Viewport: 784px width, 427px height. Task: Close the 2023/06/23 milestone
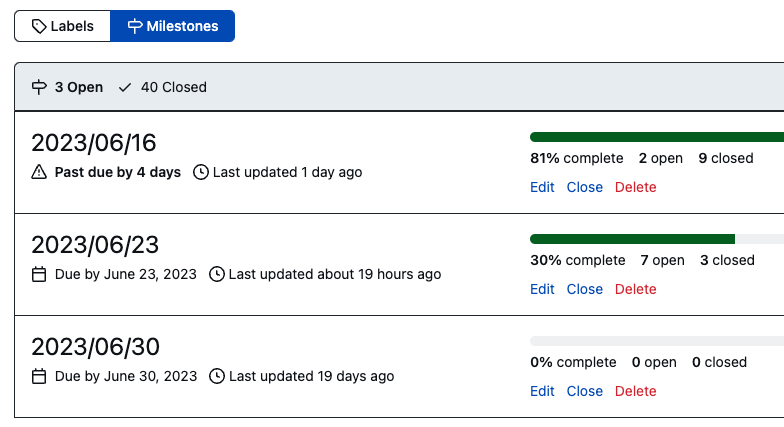tap(584, 289)
